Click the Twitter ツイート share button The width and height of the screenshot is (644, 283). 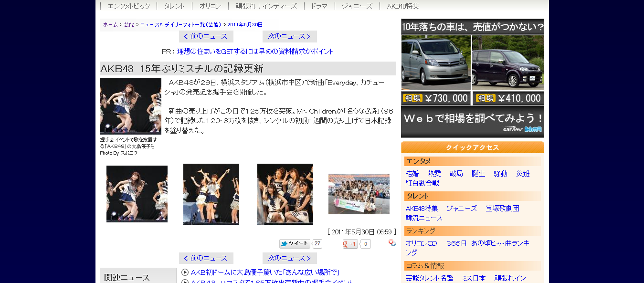click(295, 244)
